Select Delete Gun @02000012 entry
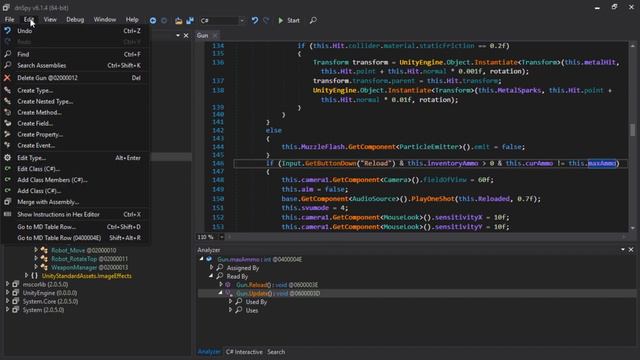640x360 pixels. [74, 78]
